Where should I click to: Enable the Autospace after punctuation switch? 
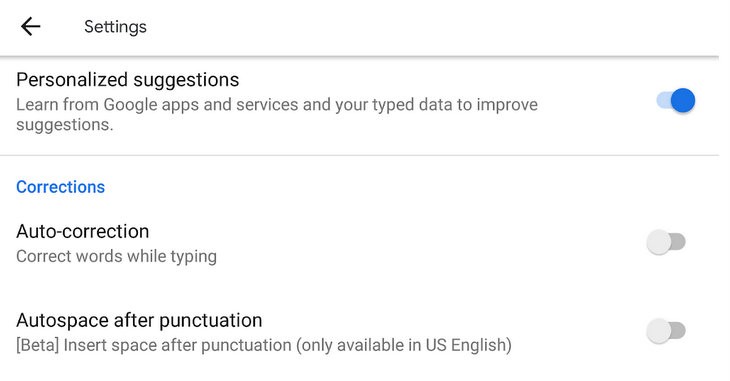click(x=666, y=331)
